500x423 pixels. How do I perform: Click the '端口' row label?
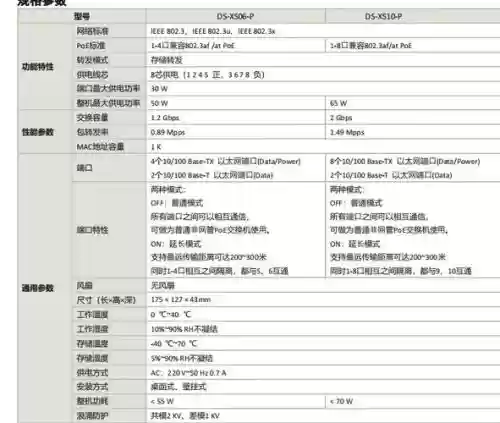click(x=84, y=168)
